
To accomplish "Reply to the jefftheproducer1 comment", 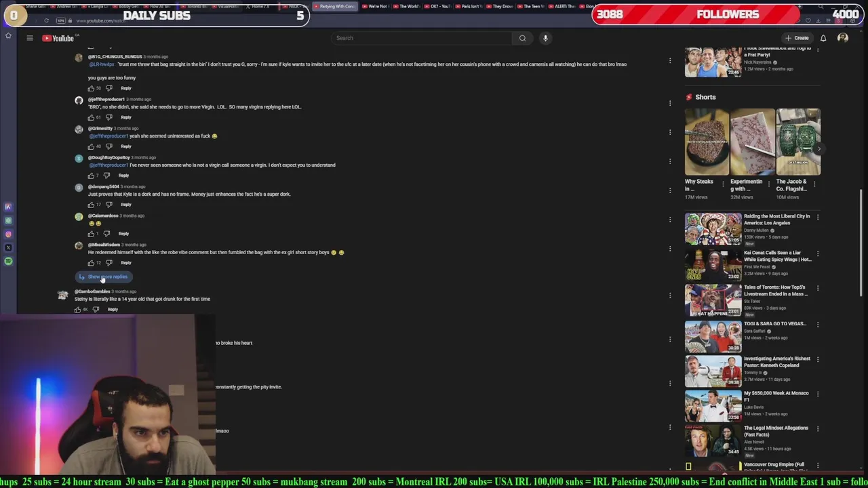I will point(126,117).
